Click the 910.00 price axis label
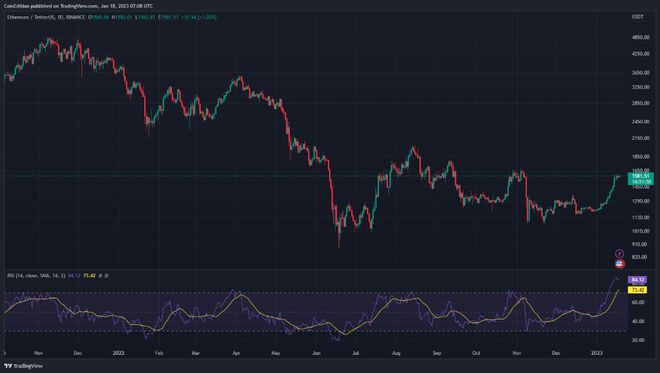 [x=639, y=244]
